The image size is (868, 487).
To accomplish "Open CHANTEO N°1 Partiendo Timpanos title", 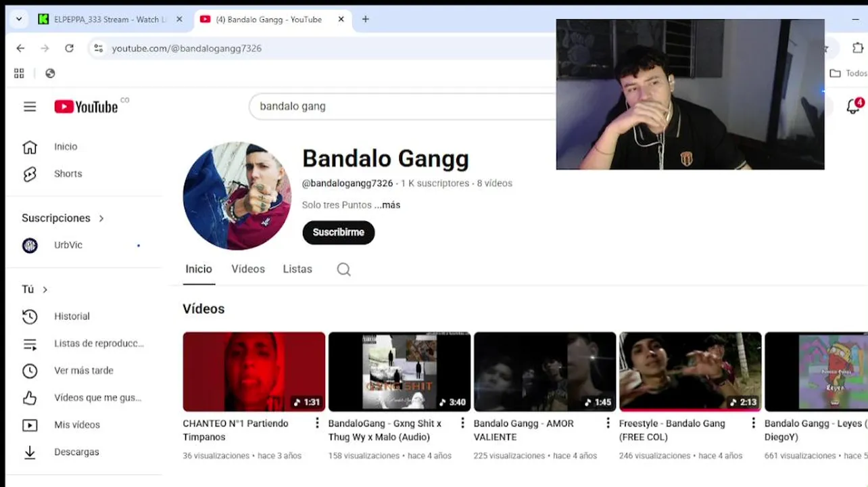I will pos(235,430).
